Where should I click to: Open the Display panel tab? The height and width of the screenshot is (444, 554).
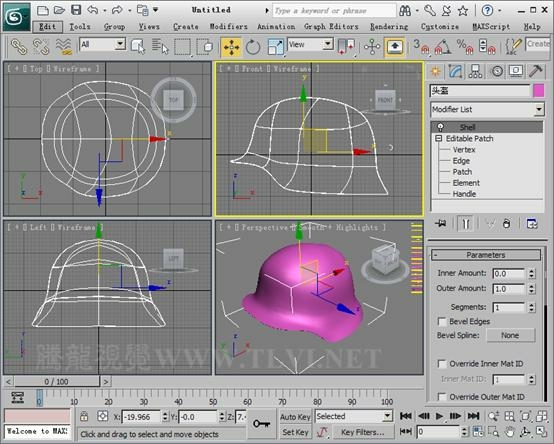click(516, 71)
